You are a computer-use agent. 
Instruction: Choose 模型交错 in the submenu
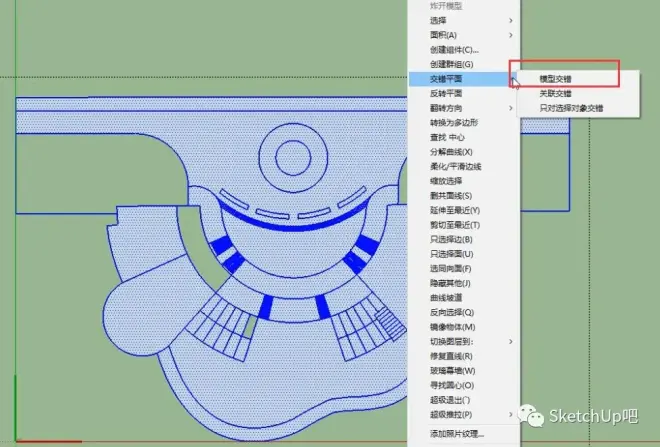coord(578,79)
